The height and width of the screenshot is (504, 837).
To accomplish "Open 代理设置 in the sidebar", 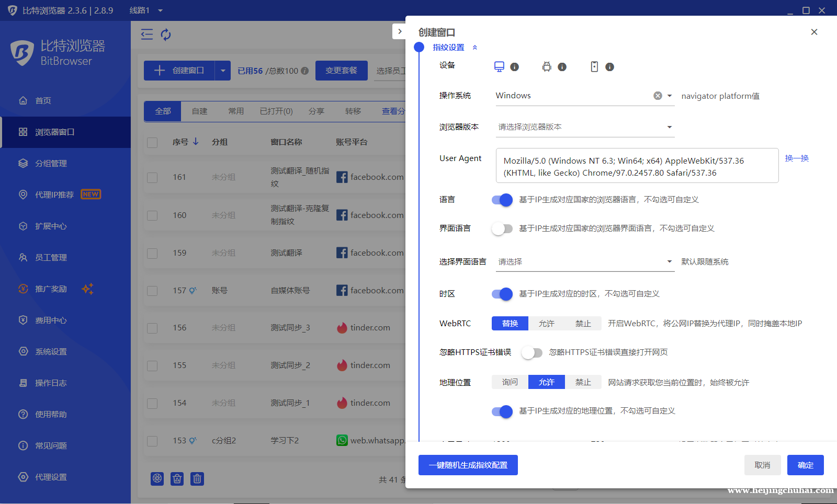I will (65, 477).
